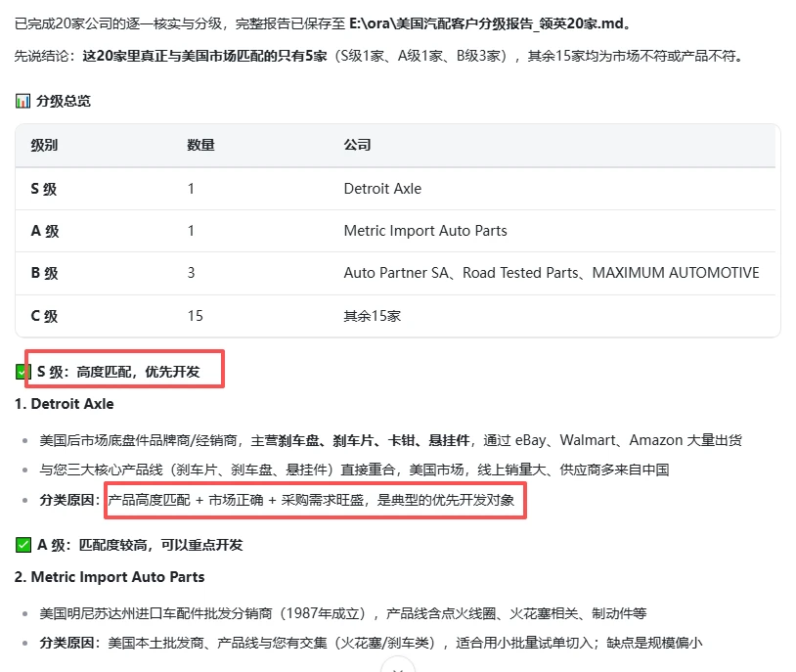796x672 pixels.
Task: Click the 级别 column header
Action: point(44,146)
